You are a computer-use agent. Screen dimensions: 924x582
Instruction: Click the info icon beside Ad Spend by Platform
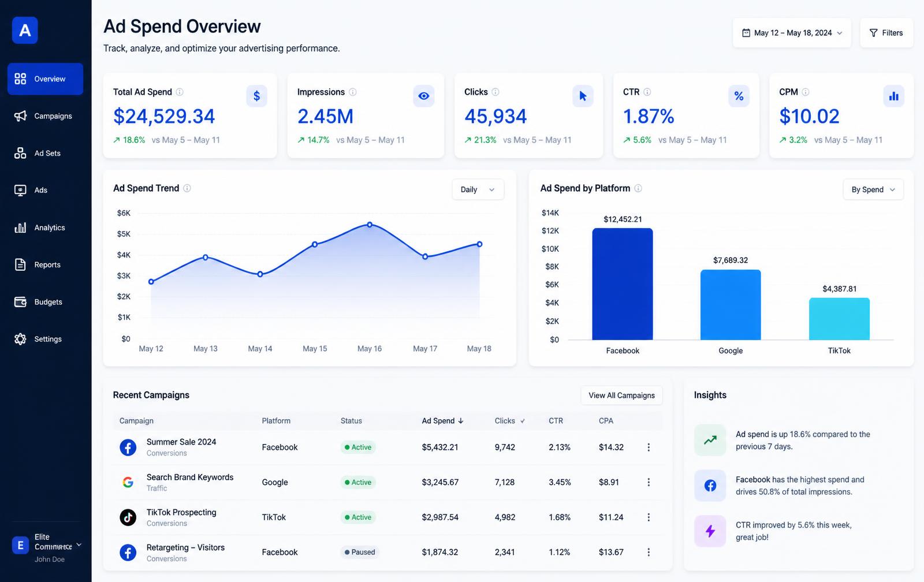point(638,188)
